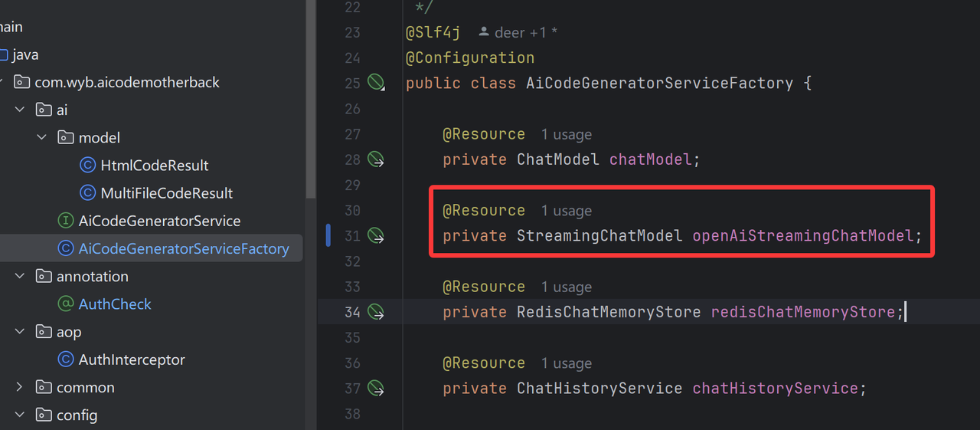Open MultiFileCodeResult class file
The height and width of the screenshot is (430, 980).
coord(167,193)
